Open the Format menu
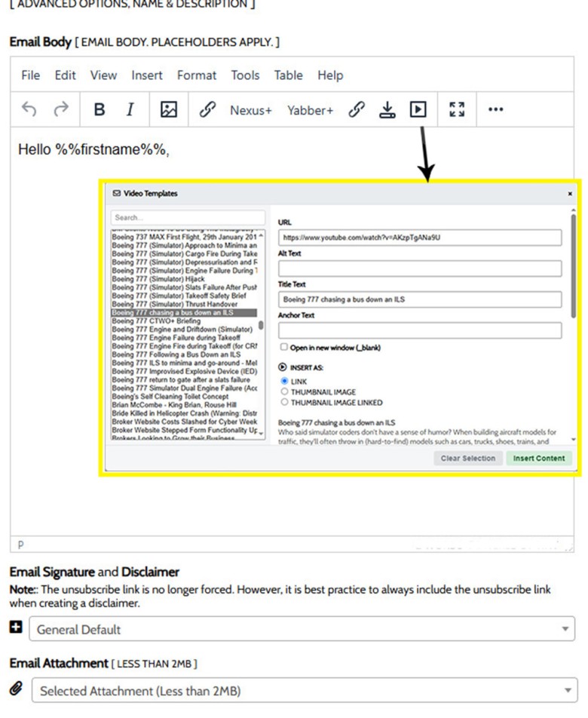Viewport: 588px width, 718px height. click(197, 75)
